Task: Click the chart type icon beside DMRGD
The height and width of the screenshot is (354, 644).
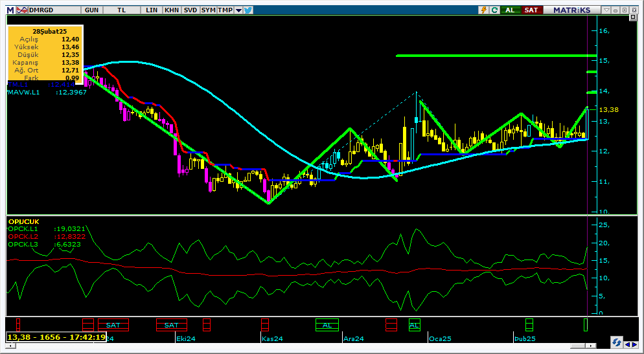Action: tap(22, 10)
